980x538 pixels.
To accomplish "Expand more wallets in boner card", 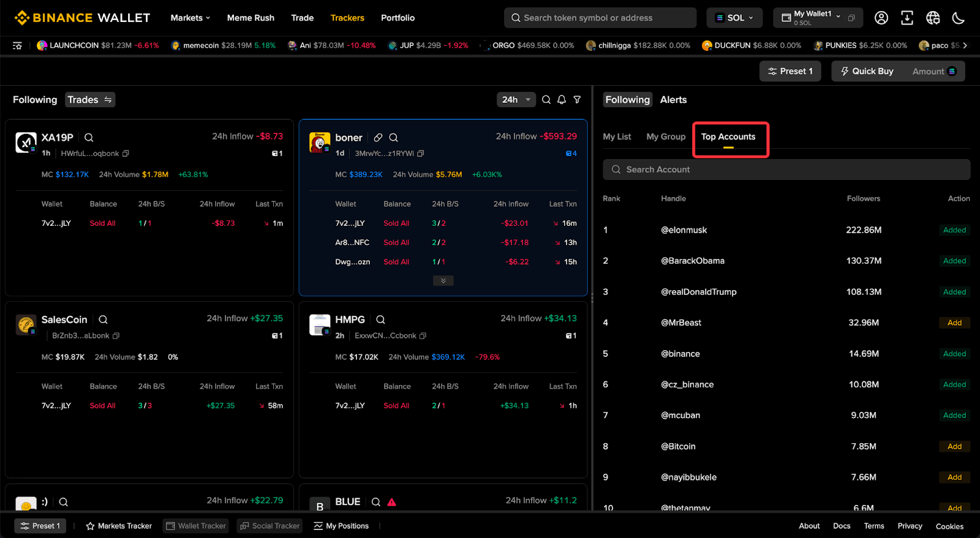I will pos(443,281).
